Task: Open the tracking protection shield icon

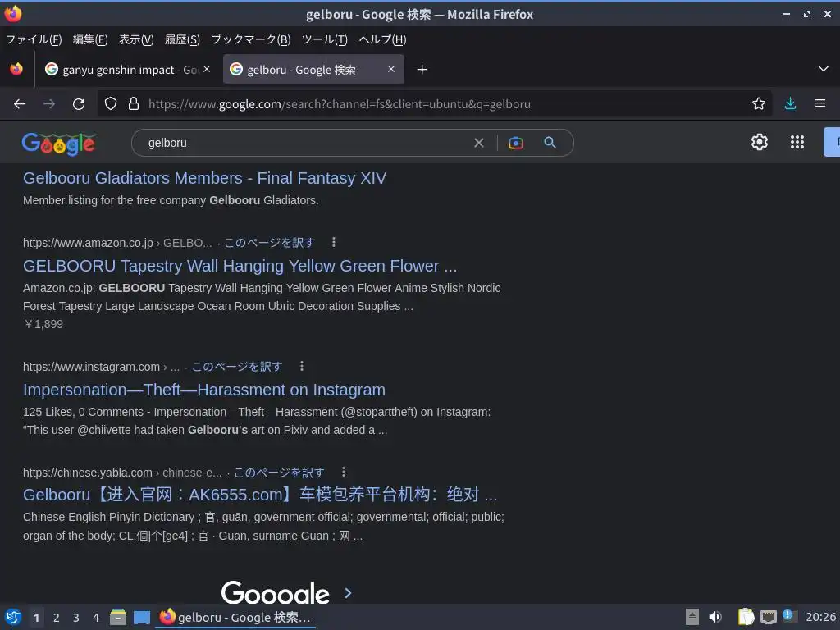Action: pyautogui.click(x=111, y=104)
